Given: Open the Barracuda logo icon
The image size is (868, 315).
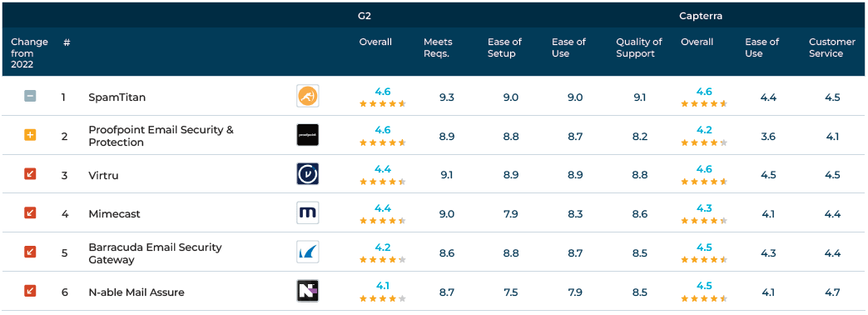Looking at the screenshot, I should tap(307, 252).
